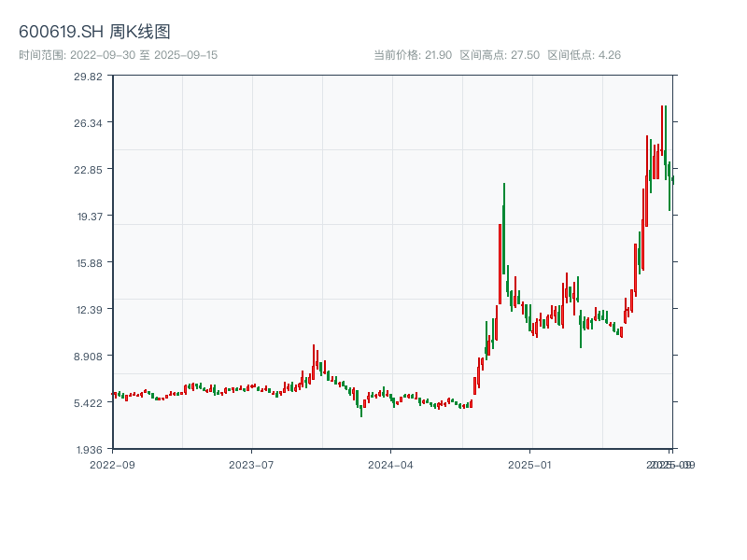Click the 区间高点: 27.50 label
The width and height of the screenshot is (747, 560).
click(500, 55)
